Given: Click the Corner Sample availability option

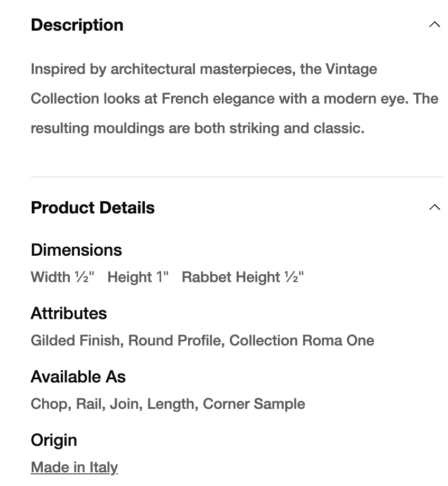Looking at the screenshot, I should coord(254,404).
